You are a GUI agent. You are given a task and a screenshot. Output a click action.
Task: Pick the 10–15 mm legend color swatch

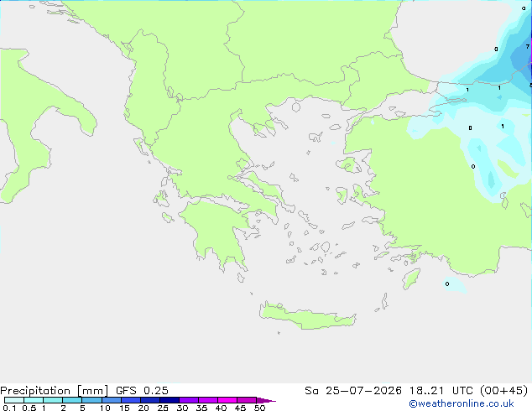click(x=111, y=400)
